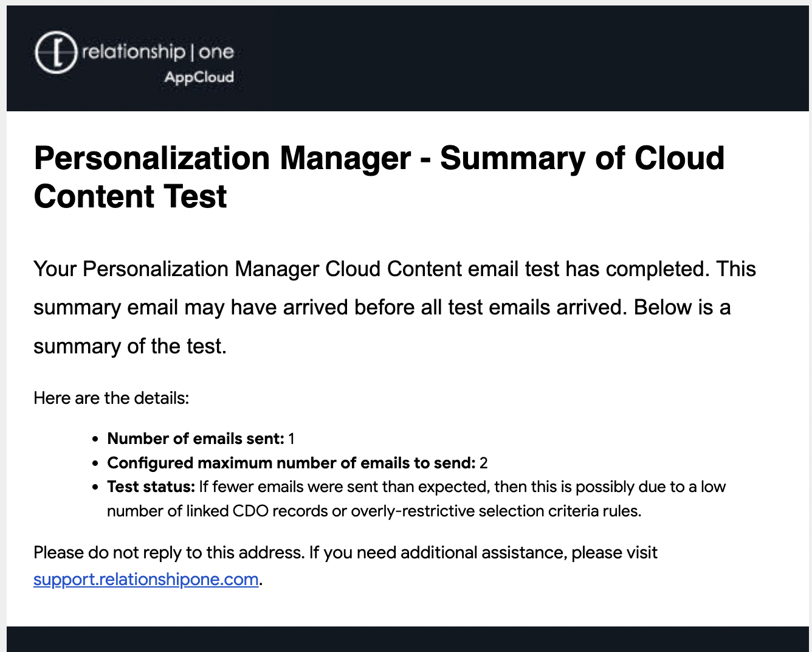812x652 pixels.
Task: Click the third bullet point marker
Action: coord(95,488)
